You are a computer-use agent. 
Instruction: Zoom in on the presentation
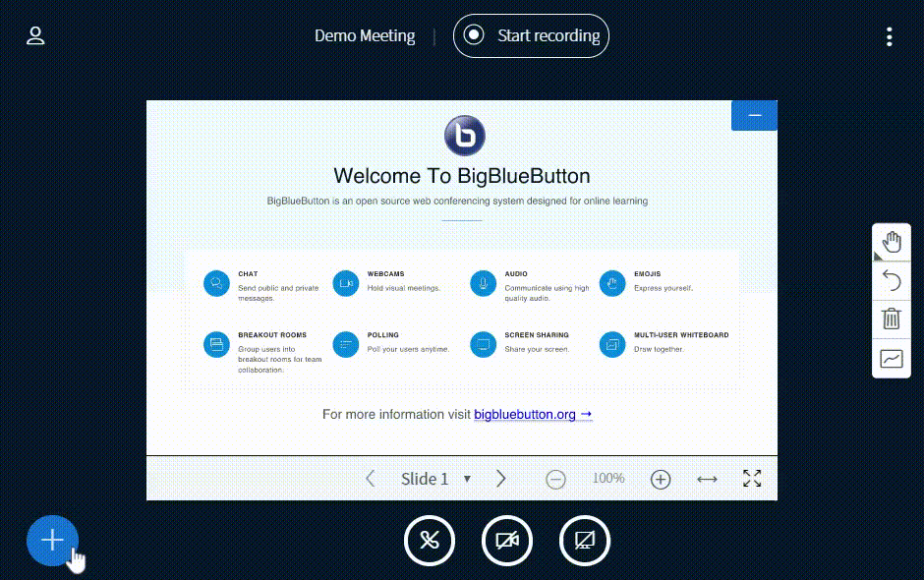click(661, 479)
